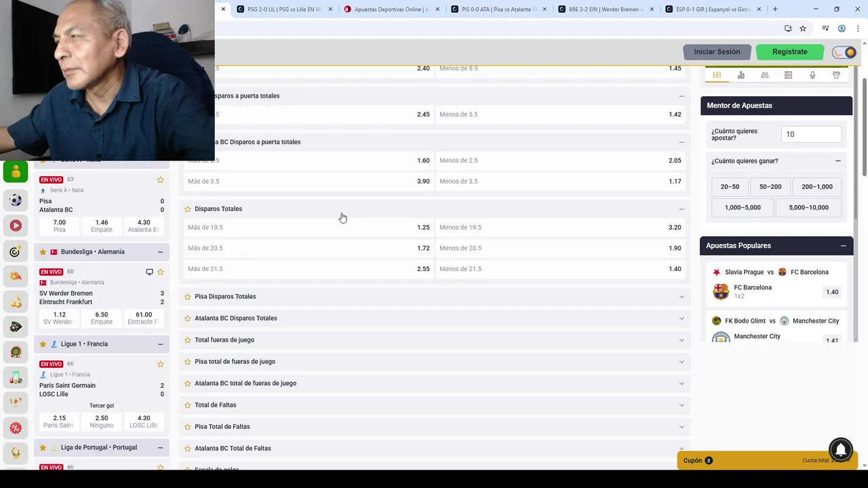Collapse the Apuestas Populares panel
The image size is (868, 488).
point(843,245)
